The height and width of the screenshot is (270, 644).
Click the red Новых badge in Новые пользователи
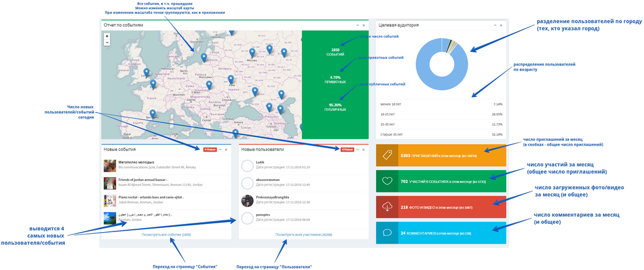[x=347, y=150]
